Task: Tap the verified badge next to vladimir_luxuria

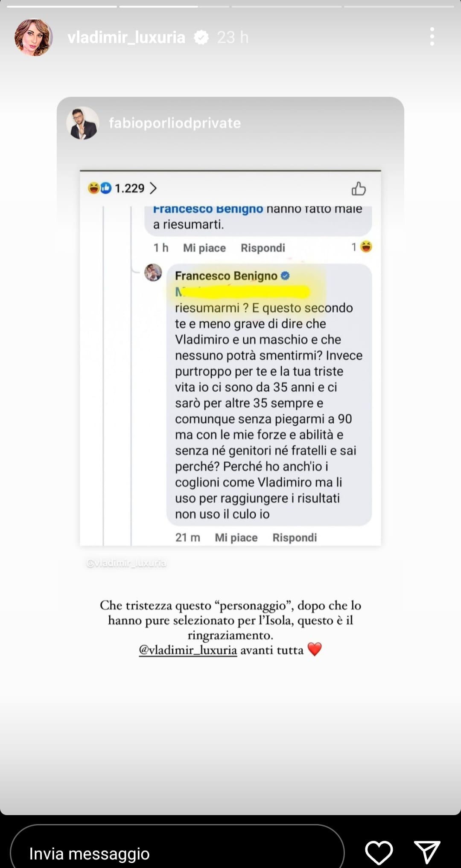Action: [x=201, y=38]
